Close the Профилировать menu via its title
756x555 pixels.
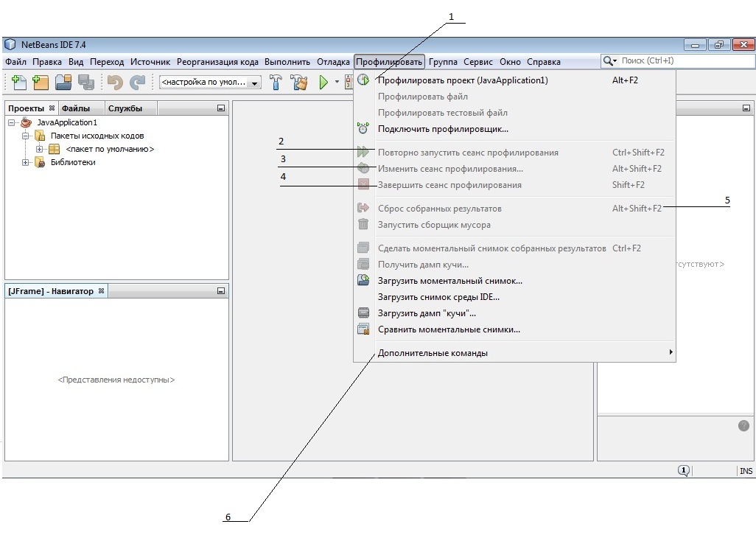pyautogui.click(x=389, y=62)
